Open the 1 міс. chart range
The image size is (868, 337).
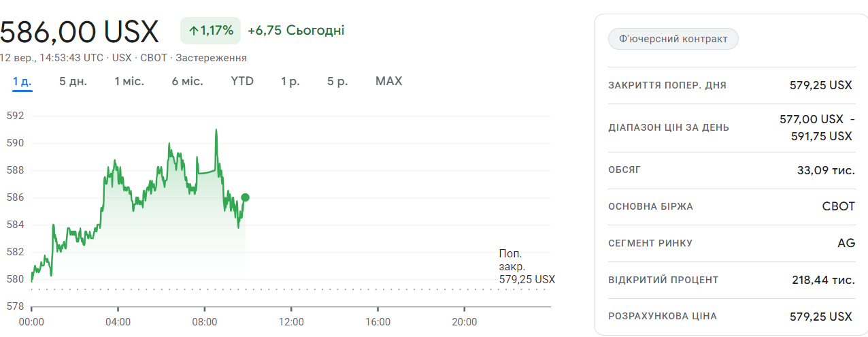point(129,82)
